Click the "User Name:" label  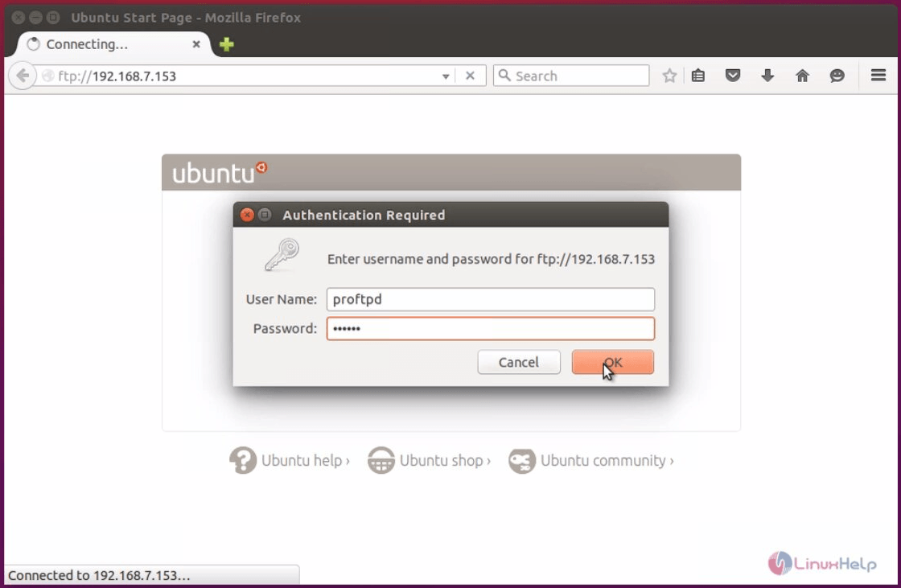click(x=281, y=299)
